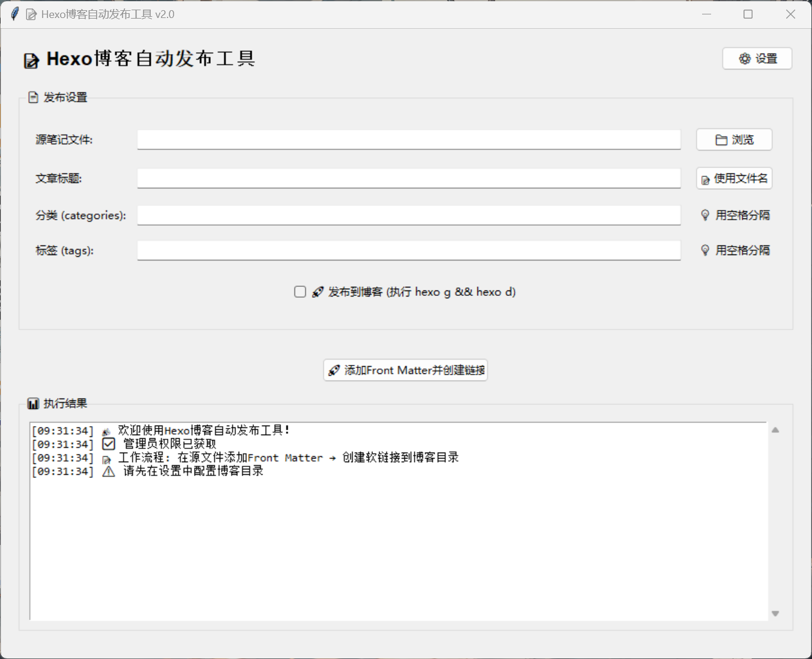Click the 浏览 browse button
The width and height of the screenshot is (812, 659).
pos(734,139)
